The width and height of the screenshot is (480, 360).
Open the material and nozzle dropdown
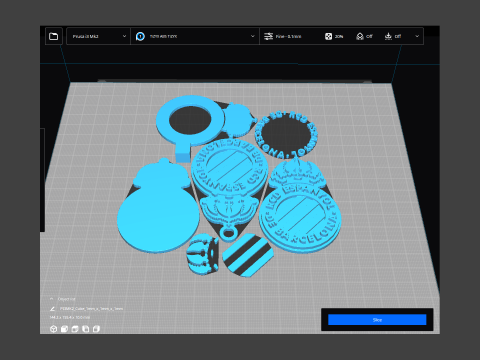click(195, 36)
